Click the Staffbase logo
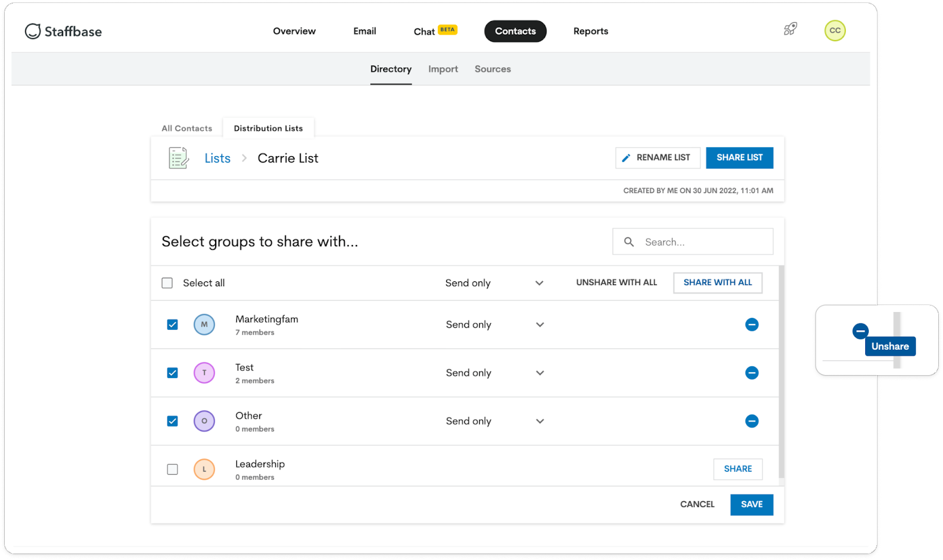943x560 pixels. coord(63,31)
